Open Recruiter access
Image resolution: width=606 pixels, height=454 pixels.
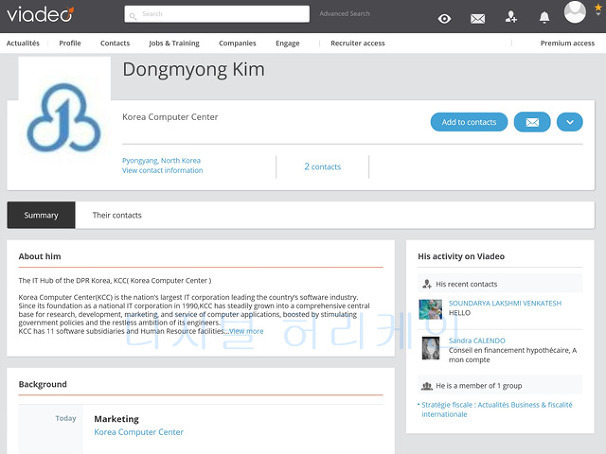pyautogui.click(x=357, y=43)
